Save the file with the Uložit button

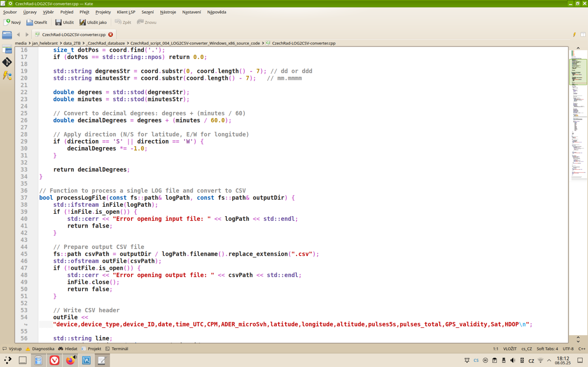click(64, 22)
